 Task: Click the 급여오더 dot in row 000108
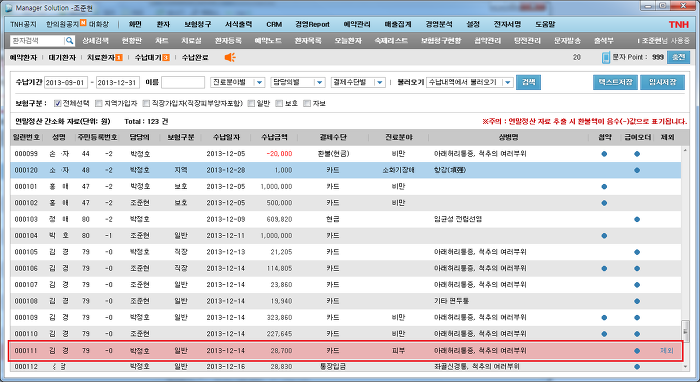pos(637,301)
